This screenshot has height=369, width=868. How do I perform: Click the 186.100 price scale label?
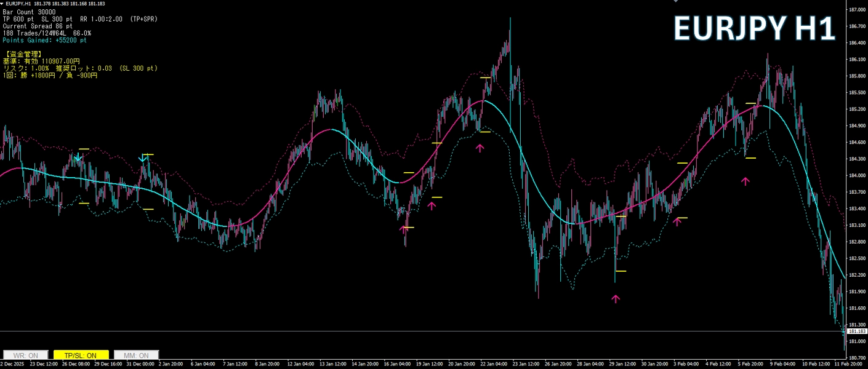(857, 60)
